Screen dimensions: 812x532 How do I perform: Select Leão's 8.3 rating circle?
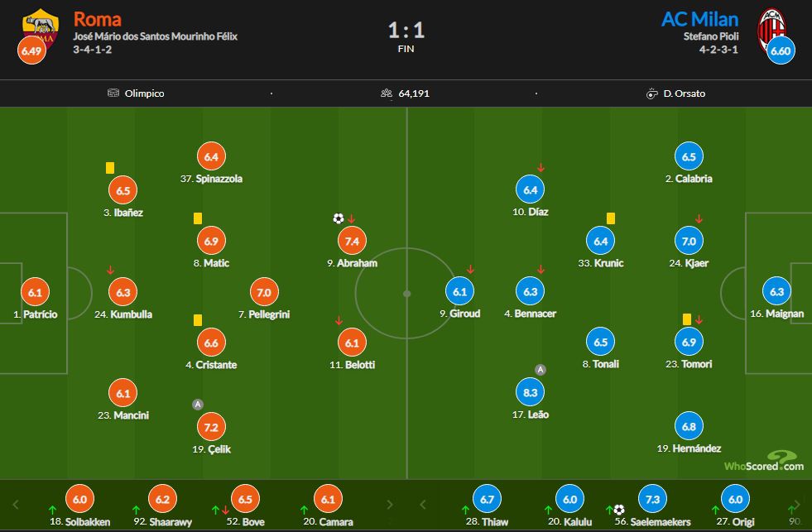(531, 392)
